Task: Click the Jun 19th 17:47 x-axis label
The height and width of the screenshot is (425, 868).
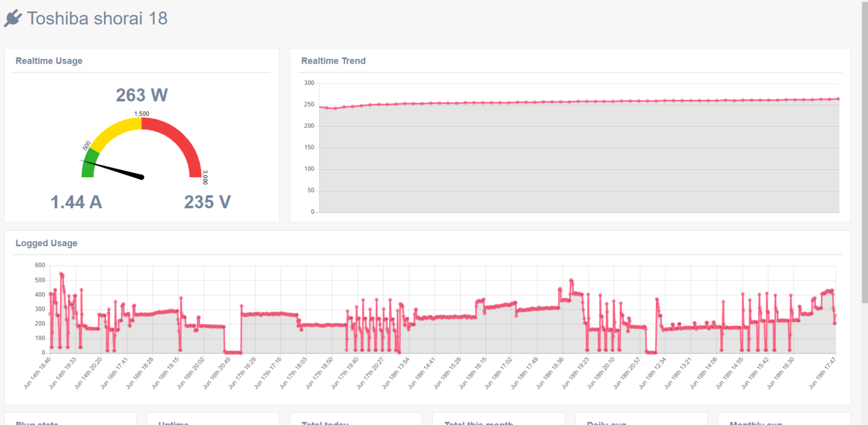Action: point(822,373)
